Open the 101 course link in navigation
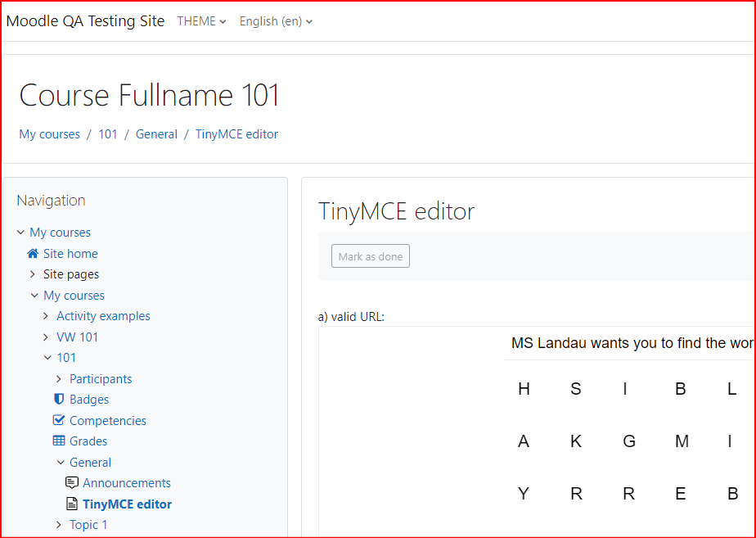Image resolution: width=756 pixels, height=538 pixels. (x=66, y=358)
